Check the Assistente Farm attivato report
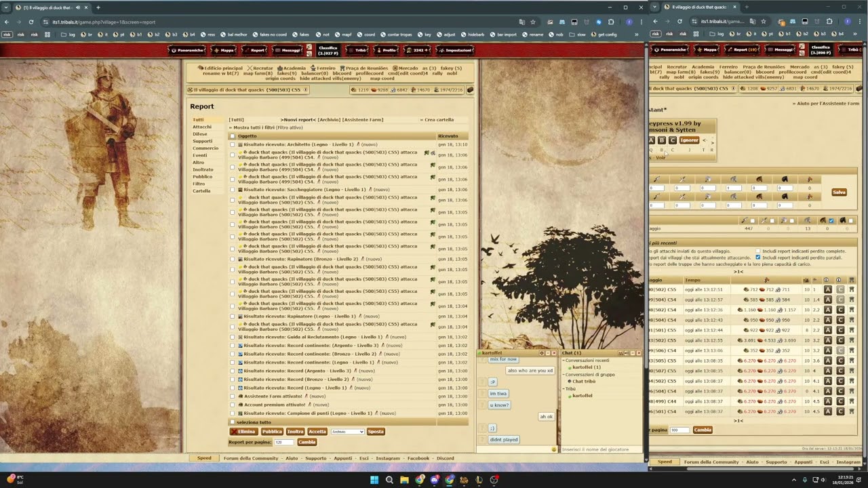868x488 pixels. coord(233,396)
